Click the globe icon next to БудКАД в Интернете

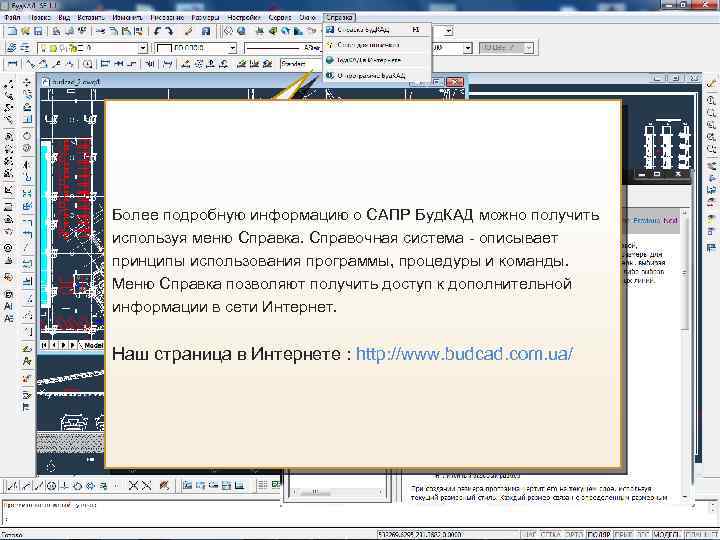point(329,60)
